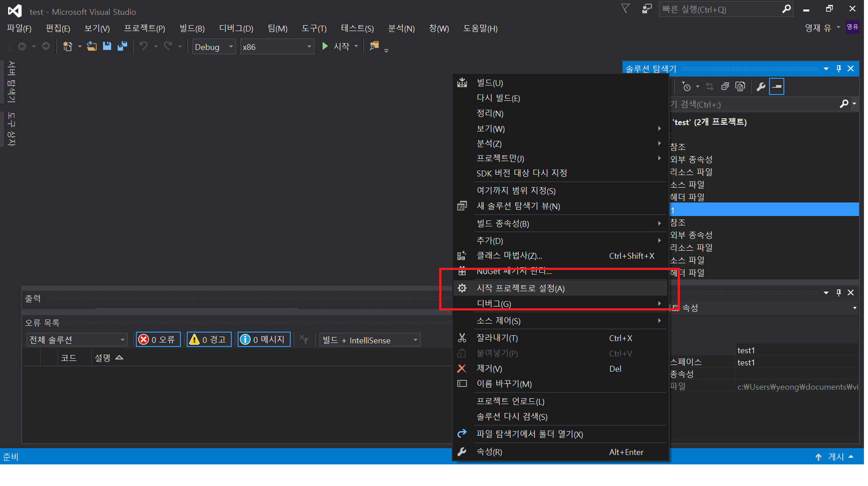Image resolution: width=868 pixels, height=486 pixels.
Task: Click the Save All toolbar icon
Action: pos(122,46)
